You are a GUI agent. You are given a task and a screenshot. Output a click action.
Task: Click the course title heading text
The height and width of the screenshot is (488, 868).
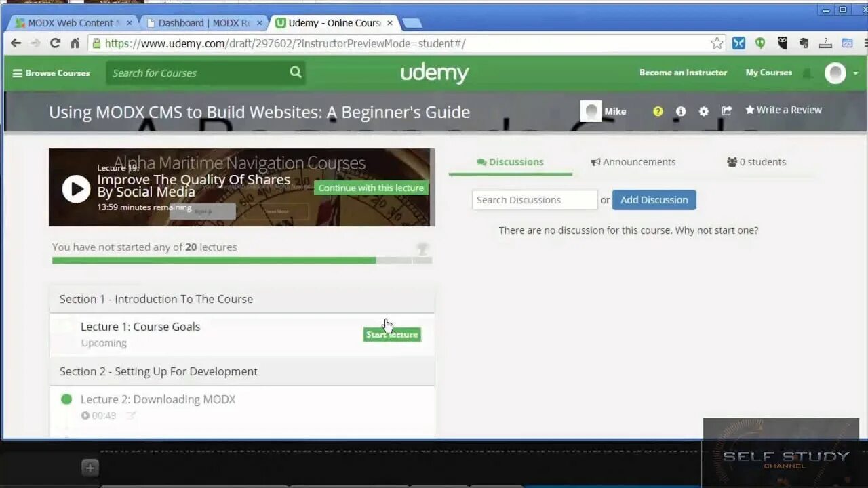click(x=259, y=112)
